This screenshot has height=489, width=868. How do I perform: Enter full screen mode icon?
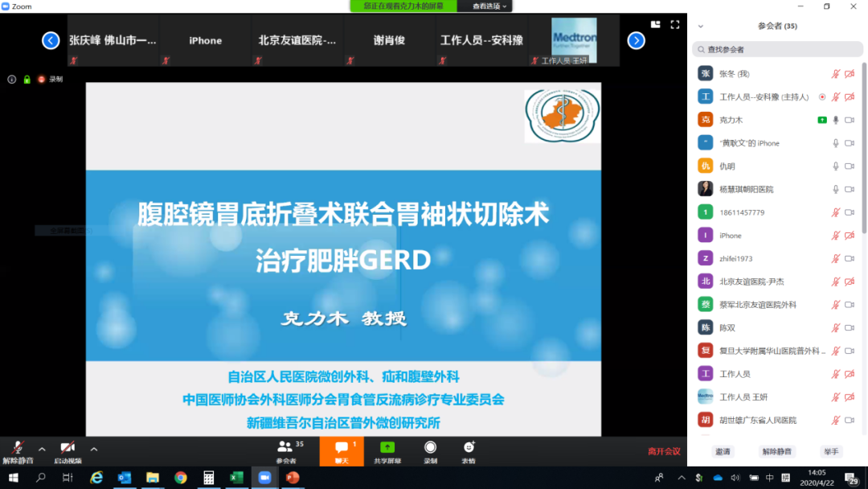tap(675, 25)
